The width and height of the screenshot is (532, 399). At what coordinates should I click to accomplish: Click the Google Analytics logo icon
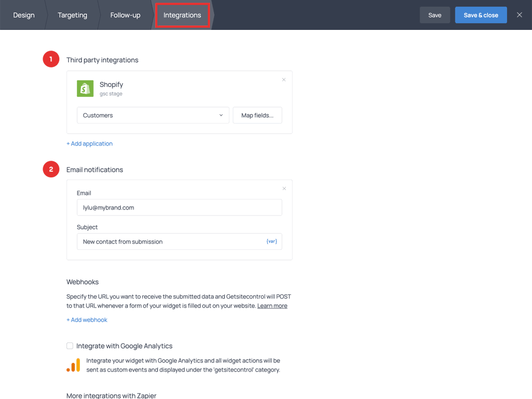coord(74,365)
